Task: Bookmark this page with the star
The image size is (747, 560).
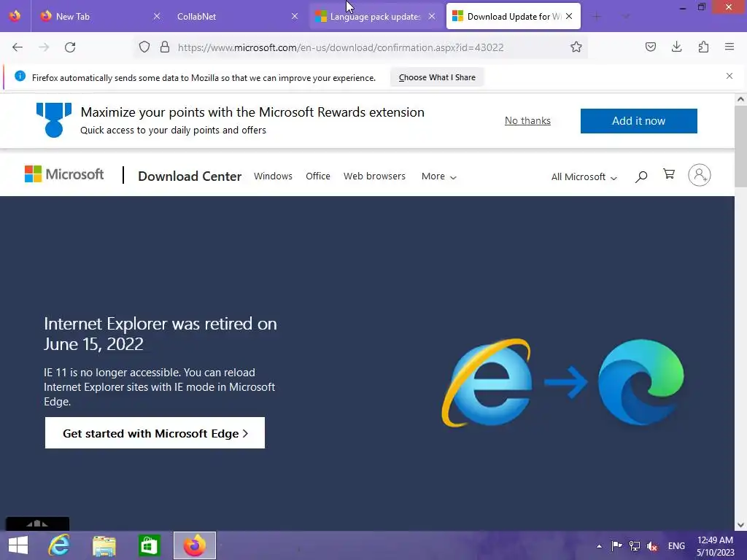Action: pyautogui.click(x=576, y=47)
